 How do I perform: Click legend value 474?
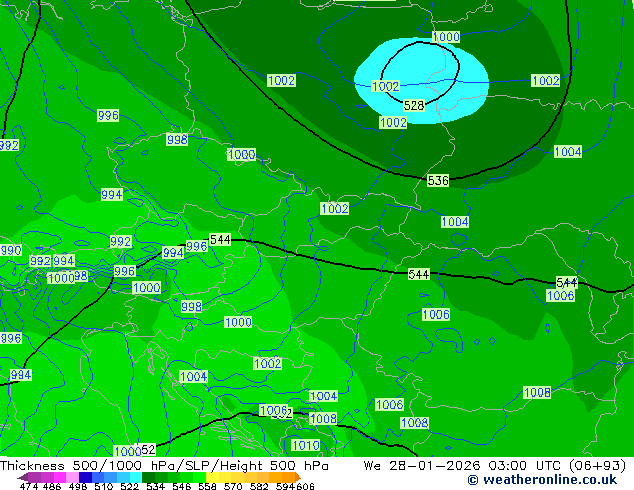29,486
